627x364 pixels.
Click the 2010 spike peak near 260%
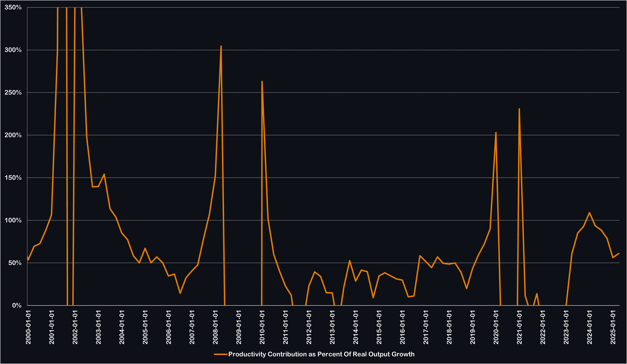pos(262,81)
